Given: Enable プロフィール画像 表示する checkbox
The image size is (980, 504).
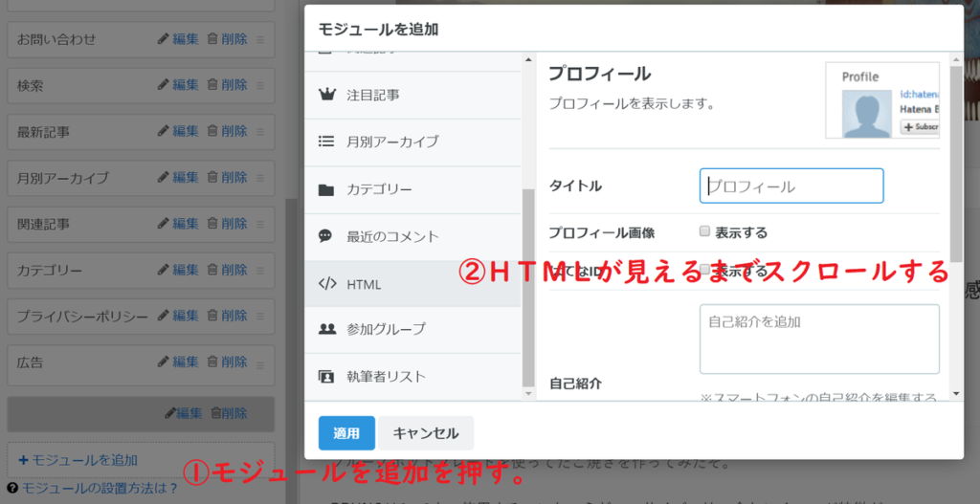Looking at the screenshot, I should 705,231.
